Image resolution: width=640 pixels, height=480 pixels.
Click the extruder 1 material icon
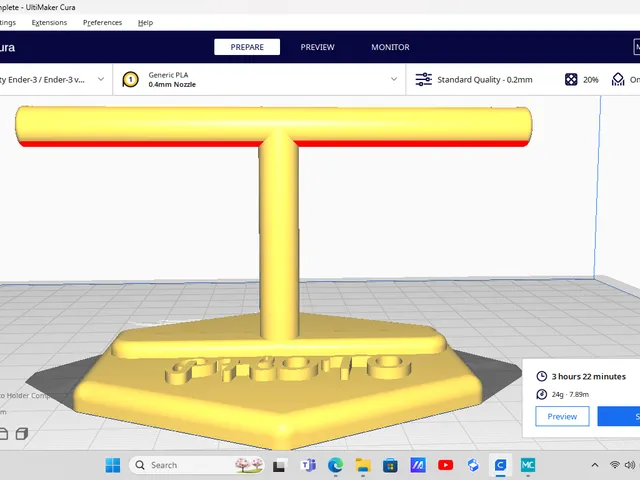131,79
